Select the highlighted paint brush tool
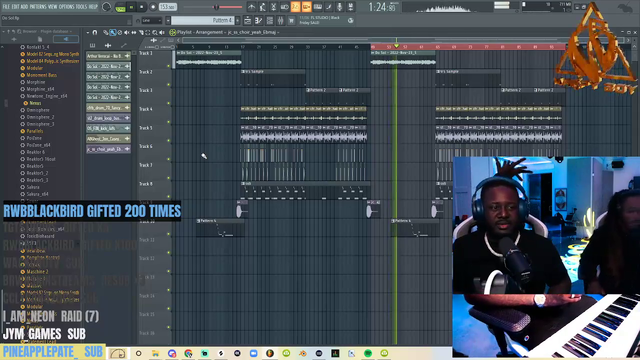Screen dimensions: 640x360 pos(112,32)
